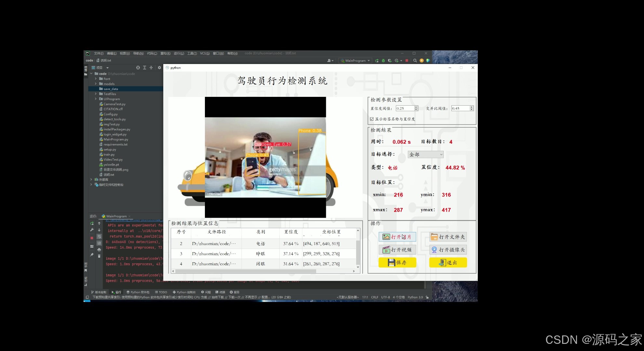
Task: Increase 置信度阈值 with the up stepper arrow
Action: tap(416, 107)
